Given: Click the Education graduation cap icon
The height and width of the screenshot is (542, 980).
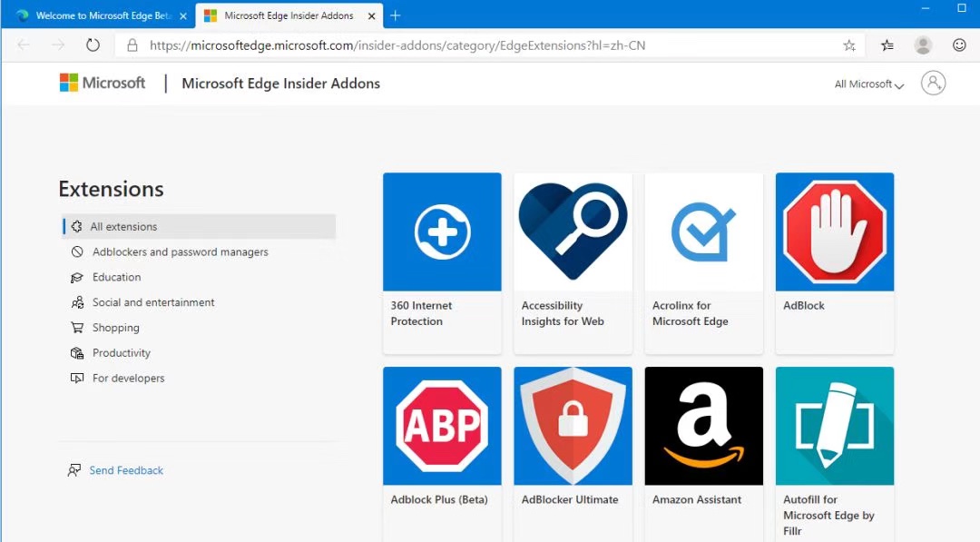Looking at the screenshot, I should pos(77,277).
